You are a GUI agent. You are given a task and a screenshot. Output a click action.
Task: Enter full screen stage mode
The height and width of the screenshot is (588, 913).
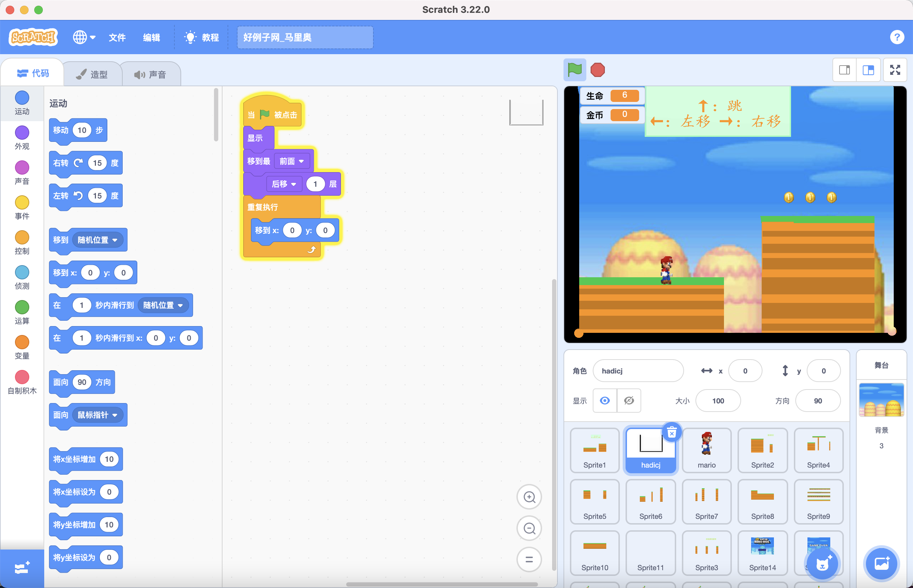coord(895,70)
